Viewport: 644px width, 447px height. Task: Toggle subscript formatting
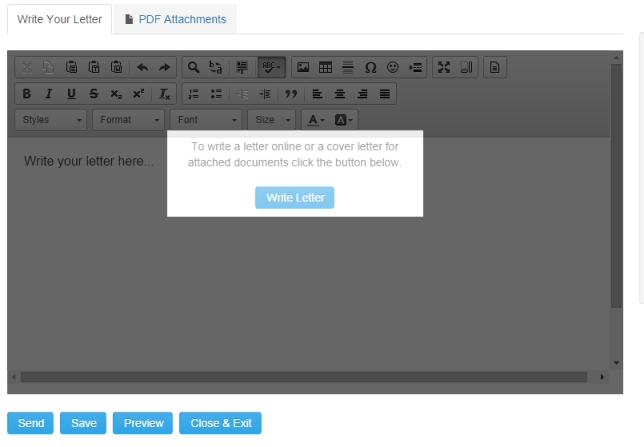[x=116, y=94]
